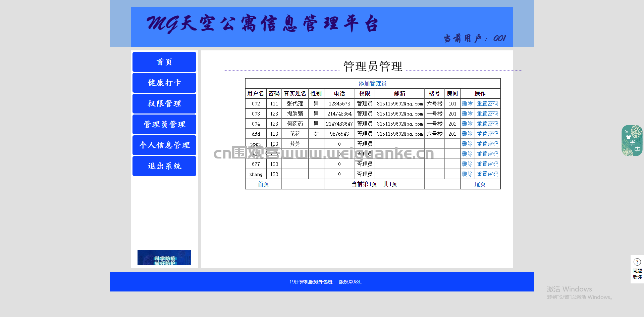The image size is (644, 317).
Task: Delete user zhang
Action: (x=467, y=174)
